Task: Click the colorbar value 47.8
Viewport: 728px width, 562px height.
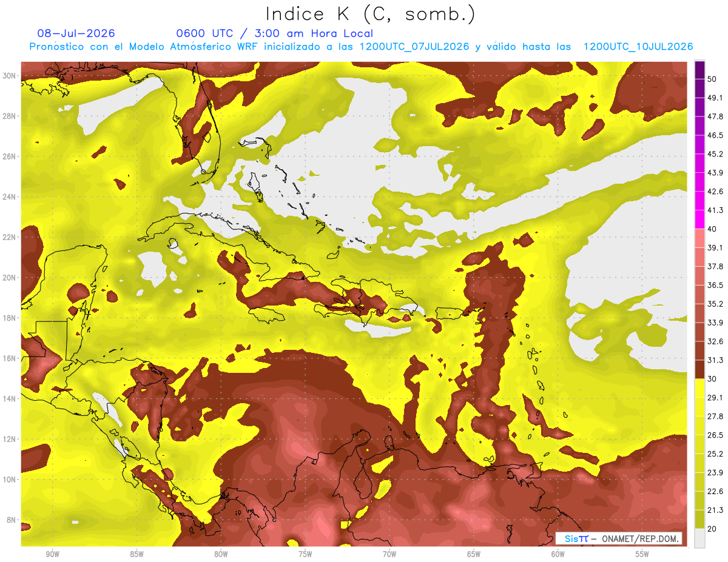Action: (x=715, y=117)
